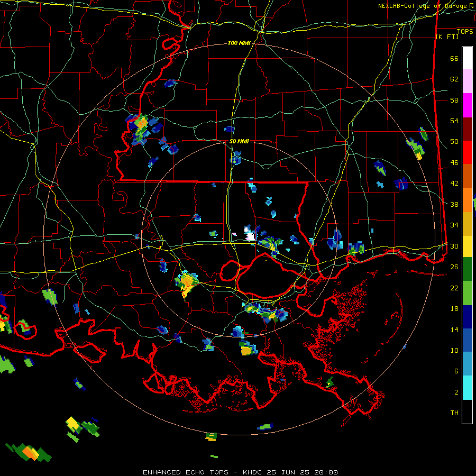Click the white swatch in the tops legend
This screenshot has height=476, width=476.
[x=467, y=58]
